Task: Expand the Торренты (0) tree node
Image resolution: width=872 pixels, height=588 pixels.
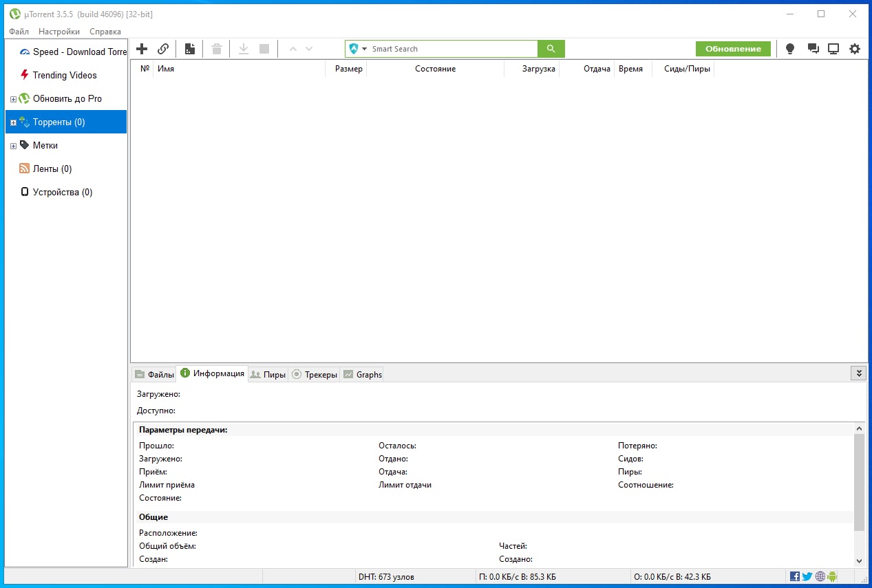Action: click(13, 122)
